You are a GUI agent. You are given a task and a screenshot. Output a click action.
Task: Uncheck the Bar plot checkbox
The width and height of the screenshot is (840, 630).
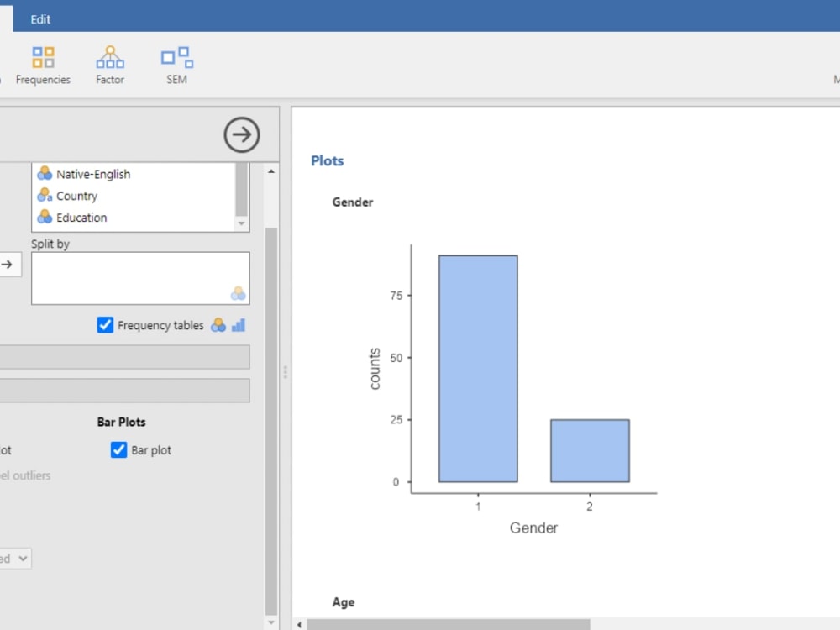(119, 449)
